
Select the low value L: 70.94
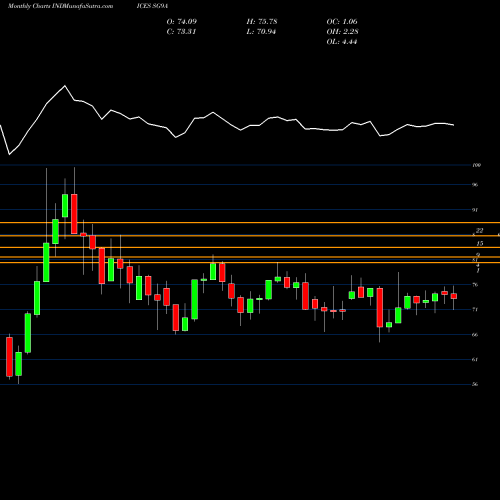pyautogui.click(x=261, y=32)
